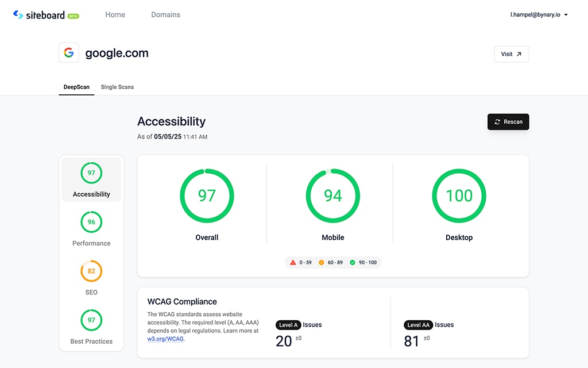
Task: Click the SEO score ring showing 82
Action: tap(91, 271)
